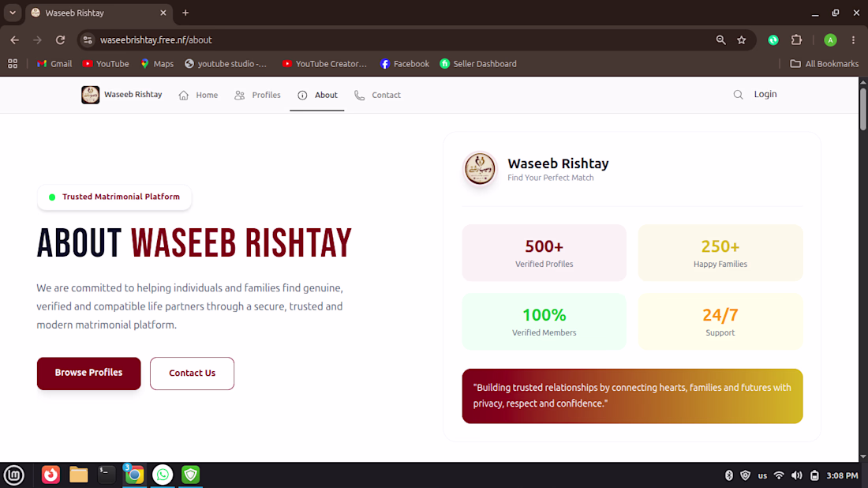Viewport: 868px width, 488px height.
Task: Open the Chrome profile avatar
Action: [x=830, y=40]
